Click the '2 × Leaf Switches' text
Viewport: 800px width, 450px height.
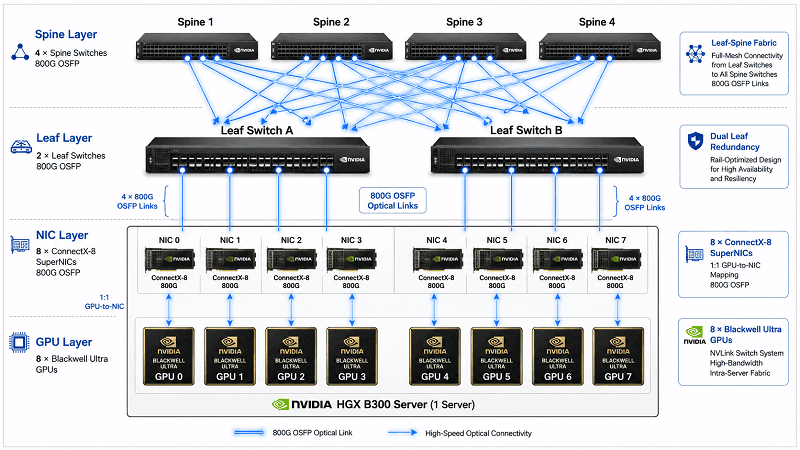71,156
